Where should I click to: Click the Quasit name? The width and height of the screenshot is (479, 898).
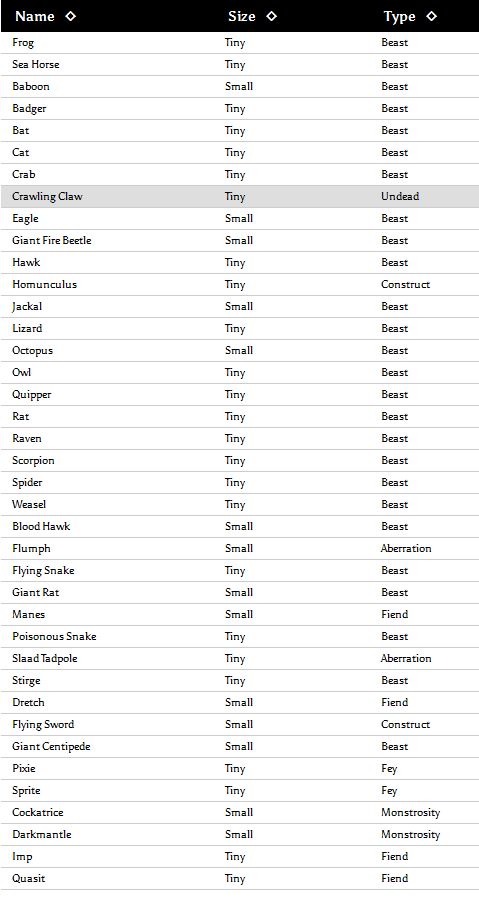(x=29, y=879)
